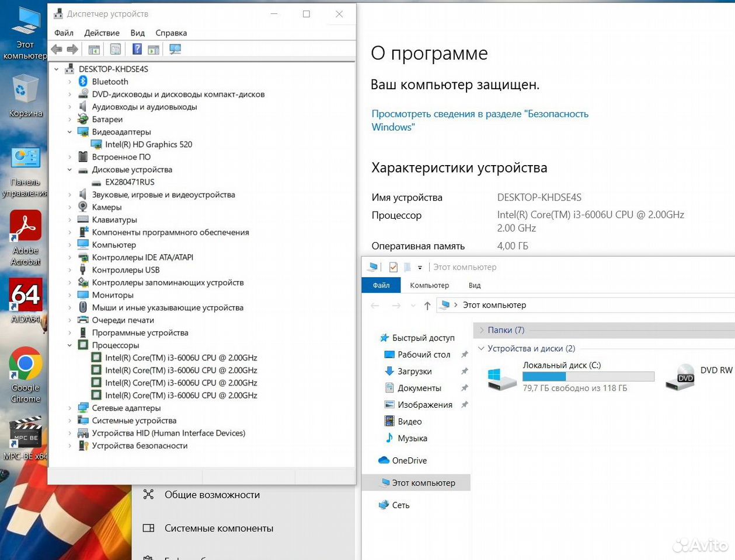Open Загрузки in Explorer sidebar
735x560 pixels.
click(414, 372)
